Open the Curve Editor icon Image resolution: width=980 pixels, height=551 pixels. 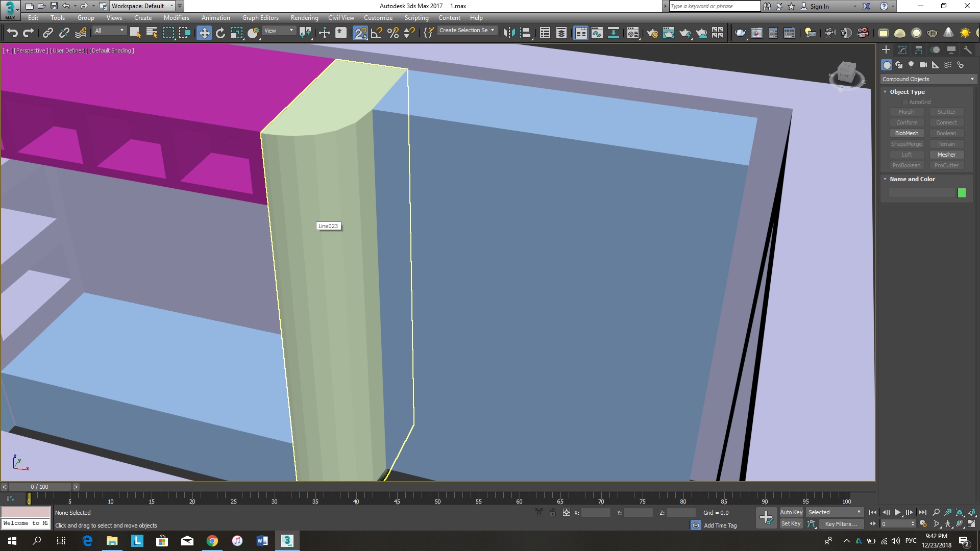597,33
